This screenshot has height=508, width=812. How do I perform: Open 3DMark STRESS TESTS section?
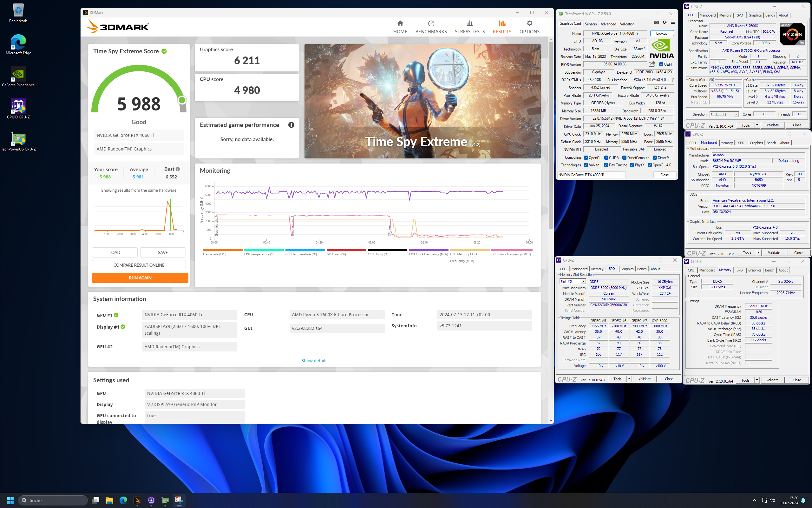pyautogui.click(x=469, y=27)
